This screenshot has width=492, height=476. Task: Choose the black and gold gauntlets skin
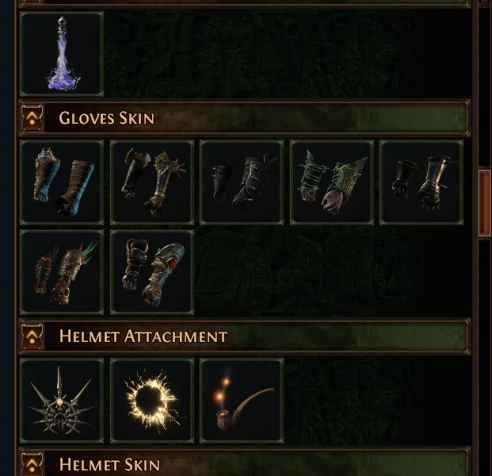(421, 182)
